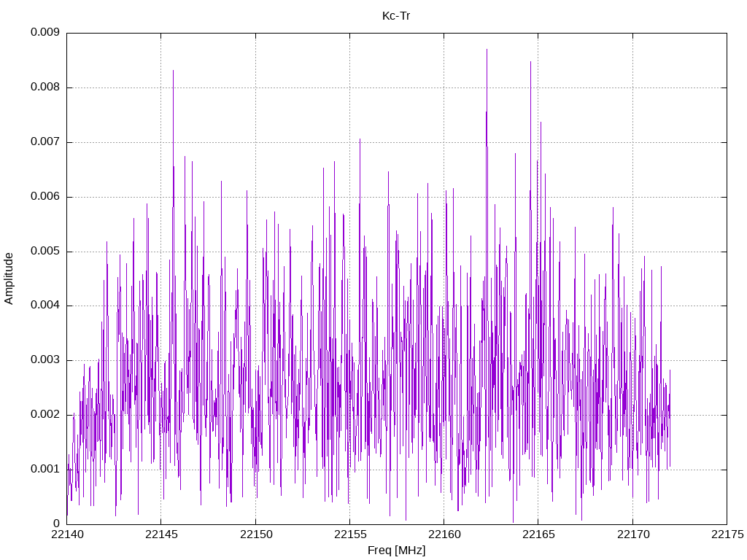Screen dimensions: 747x560
Task: Click y-axis tick value 0.006
Action: (x=45, y=197)
